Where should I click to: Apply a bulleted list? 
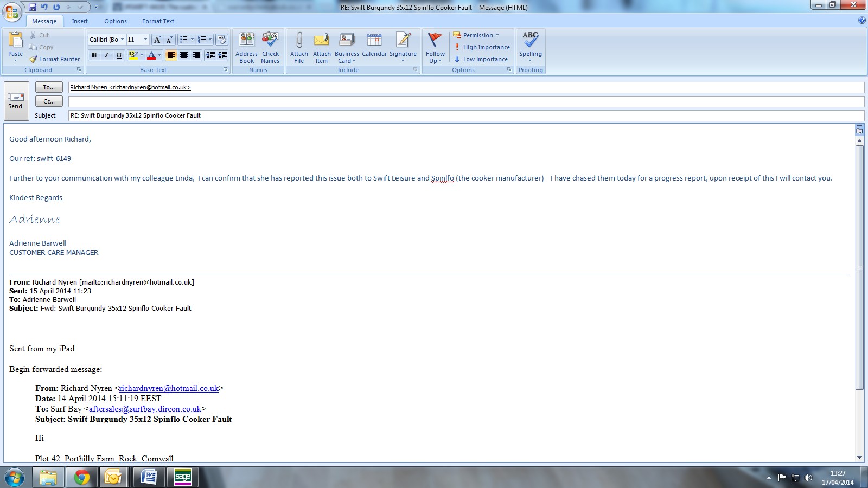coord(184,40)
